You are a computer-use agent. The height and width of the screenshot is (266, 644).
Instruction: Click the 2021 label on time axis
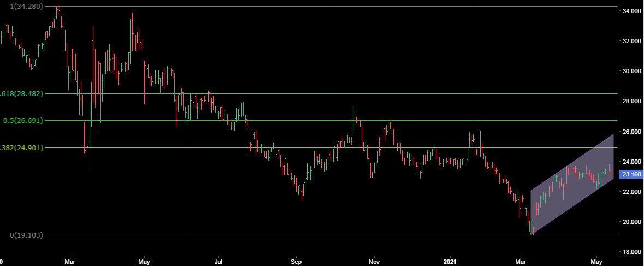pyautogui.click(x=451, y=261)
